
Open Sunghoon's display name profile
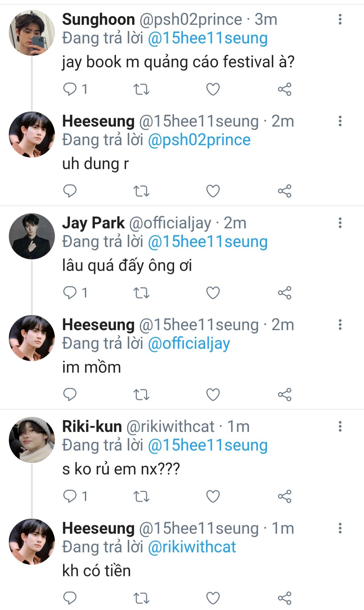98,19
